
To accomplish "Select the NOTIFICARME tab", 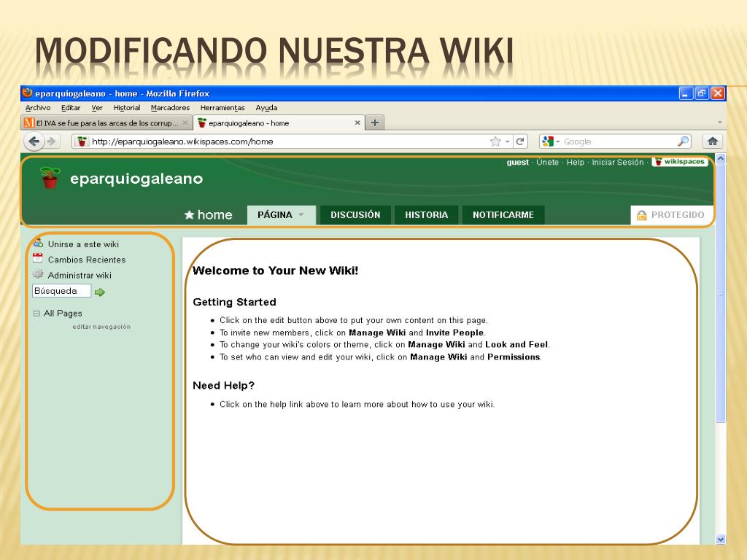I will [503, 215].
